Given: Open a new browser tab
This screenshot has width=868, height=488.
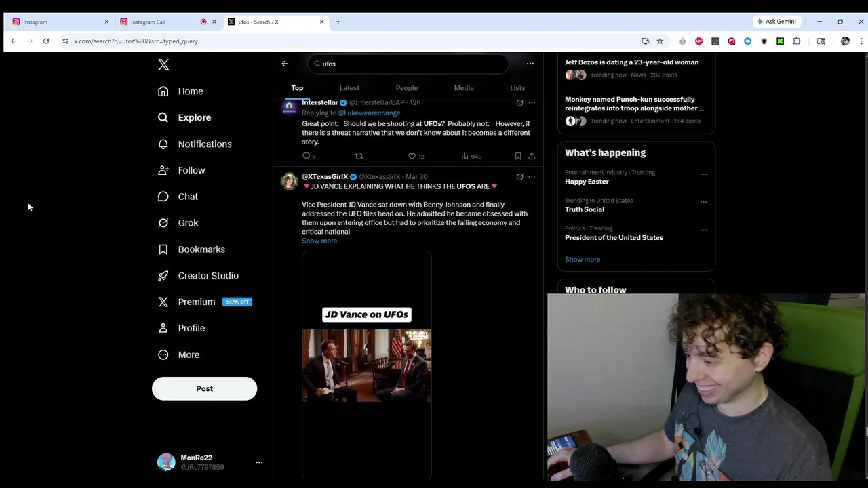Looking at the screenshot, I should click(x=338, y=22).
